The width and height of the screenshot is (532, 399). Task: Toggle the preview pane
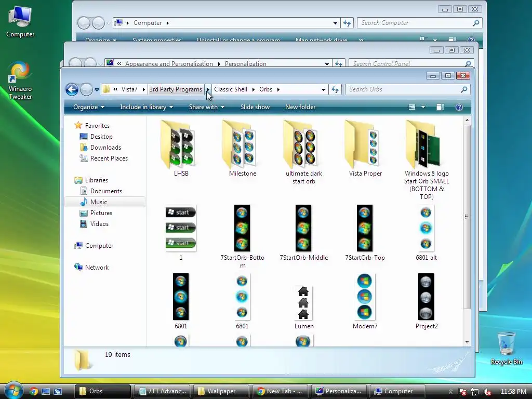point(441,107)
